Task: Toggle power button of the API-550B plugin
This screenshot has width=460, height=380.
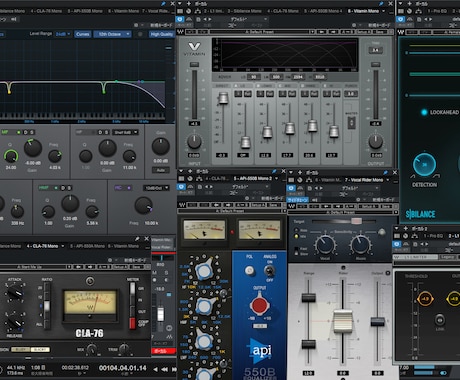Action: pos(182,187)
